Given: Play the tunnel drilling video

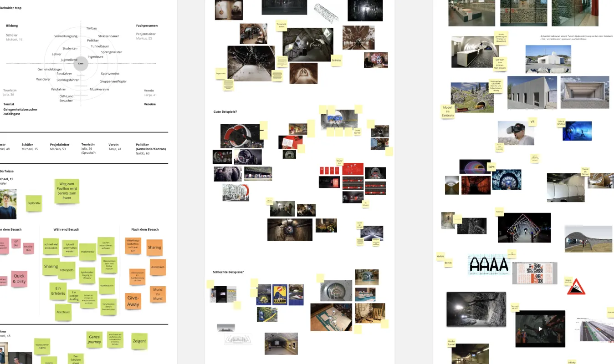Looking at the screenshot, I should click(x=540, y=329).
